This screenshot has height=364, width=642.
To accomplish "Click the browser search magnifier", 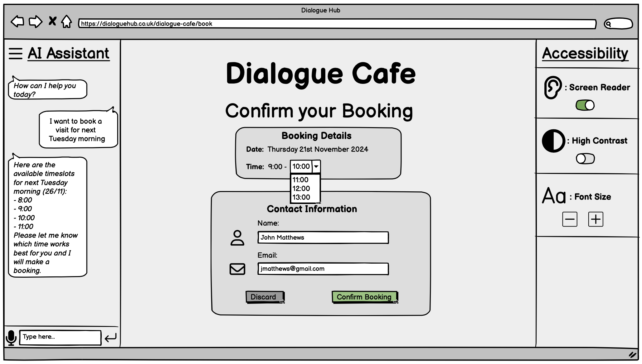I will [x=608, y=24].
